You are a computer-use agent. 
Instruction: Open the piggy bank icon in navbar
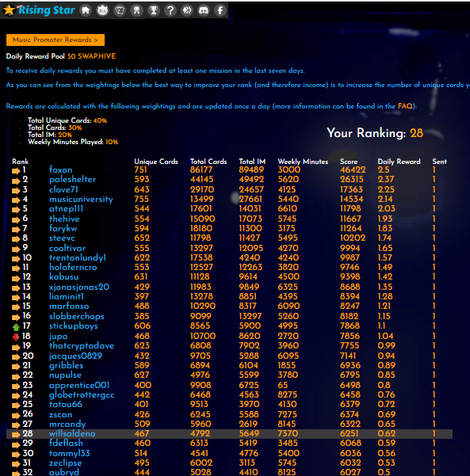[x=103, y=10]
